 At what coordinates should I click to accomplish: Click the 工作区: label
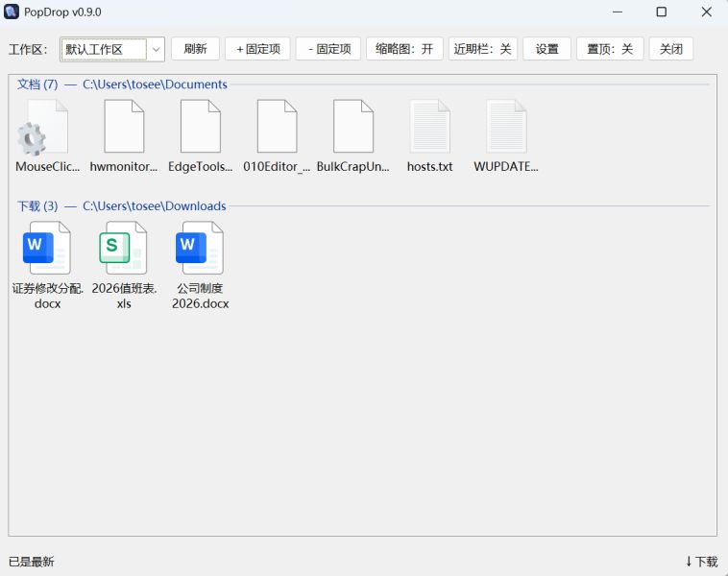coord(28,49)
